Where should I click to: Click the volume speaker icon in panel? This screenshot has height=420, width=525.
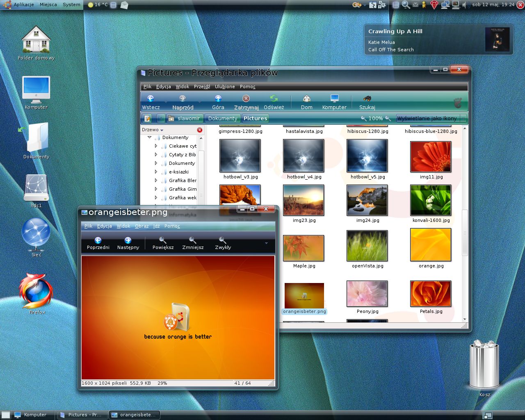(x=466, y=5)
